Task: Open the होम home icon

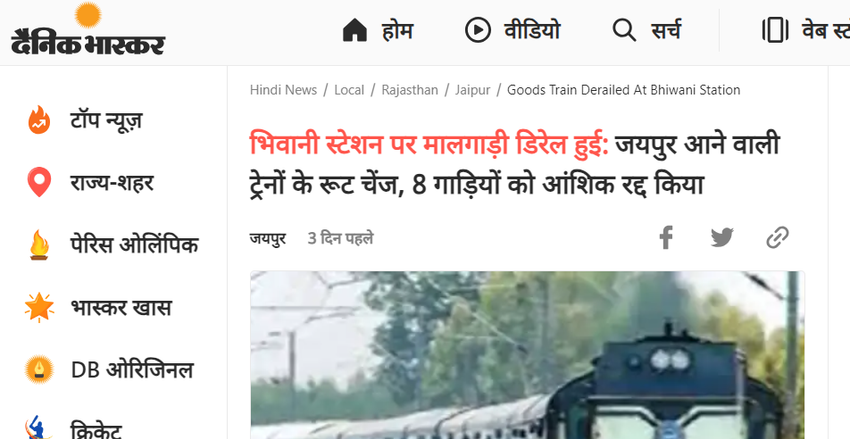Action: coord(355,30)
